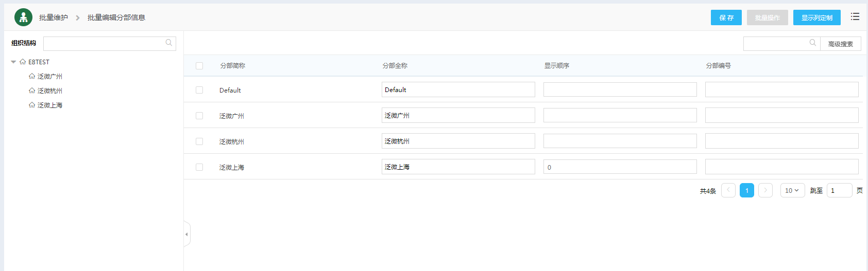Open the list menu icon at top right
This screenshot has height=271, width=868.
(x=855, y=17)
